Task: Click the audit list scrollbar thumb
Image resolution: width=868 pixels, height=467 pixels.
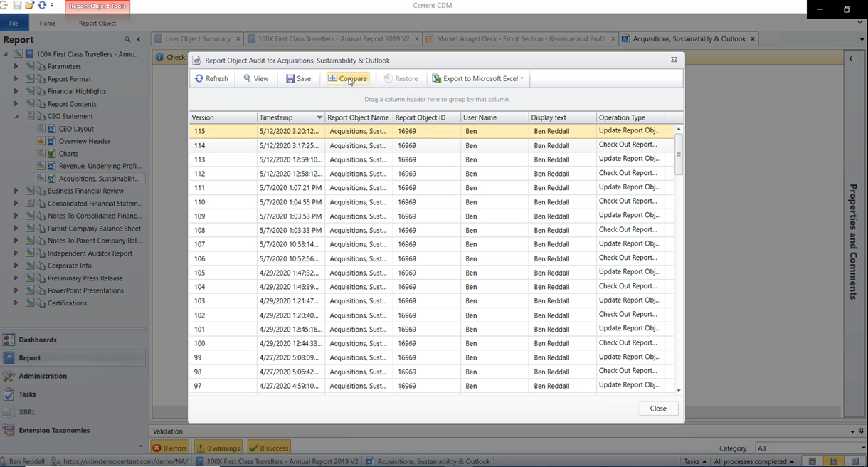Action: click(679, 154)
